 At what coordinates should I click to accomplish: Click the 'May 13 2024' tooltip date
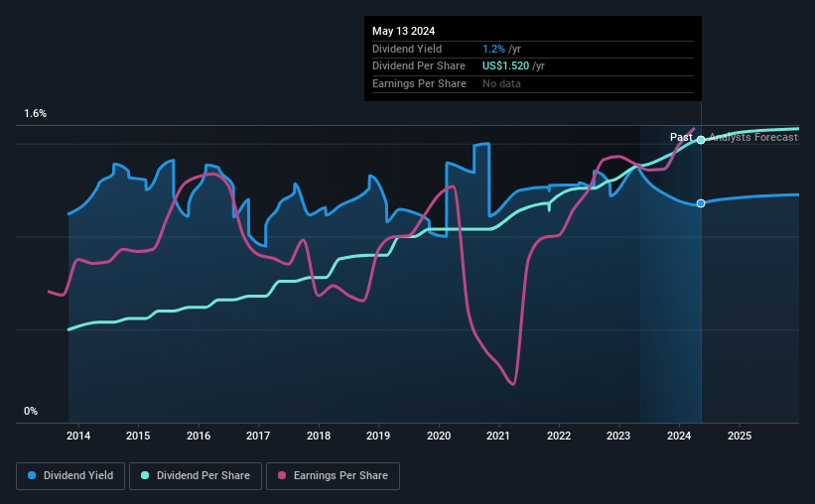[403, 31]
